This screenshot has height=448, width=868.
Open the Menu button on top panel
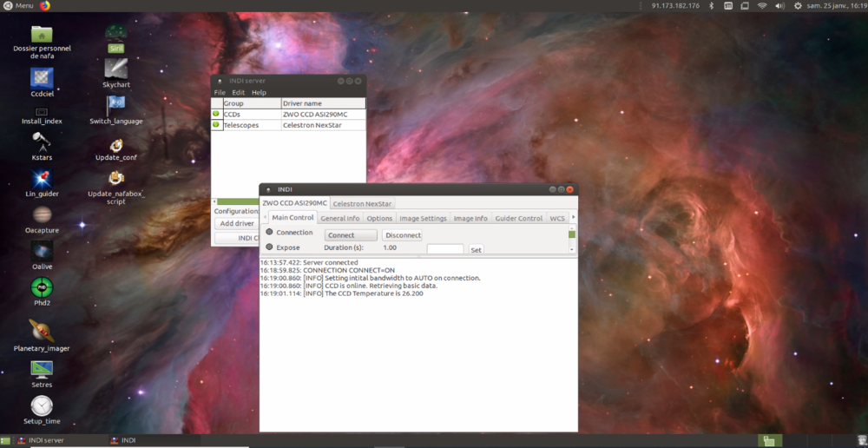click(x=19, y=5)
